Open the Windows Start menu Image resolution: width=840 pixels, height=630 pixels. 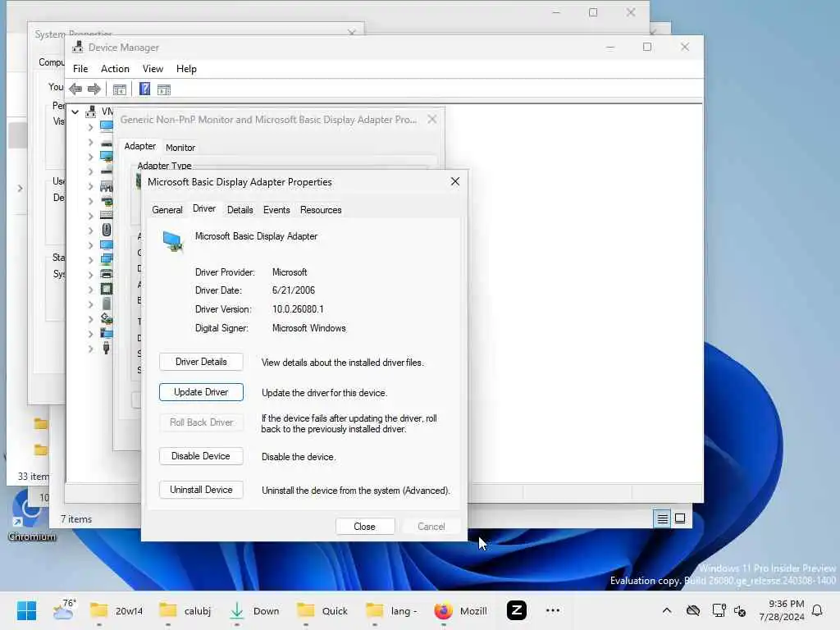(26, 610)
